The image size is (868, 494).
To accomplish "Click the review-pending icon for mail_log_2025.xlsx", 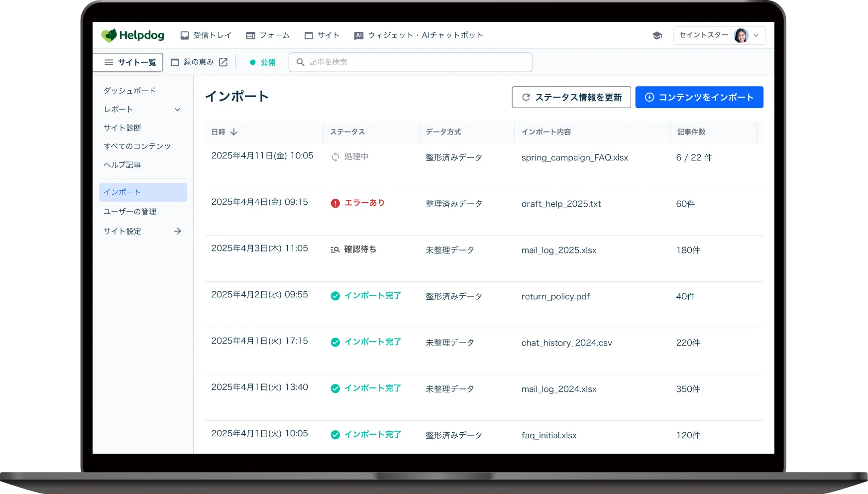I will (335, 249).
